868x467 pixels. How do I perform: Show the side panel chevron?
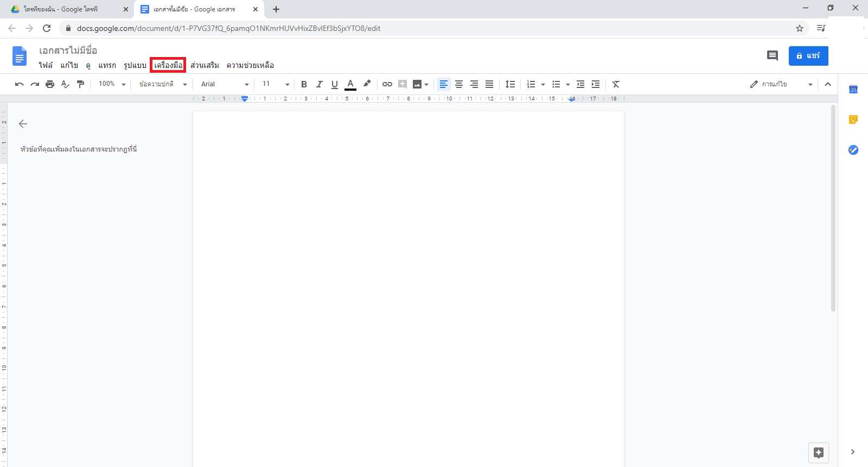853,452
